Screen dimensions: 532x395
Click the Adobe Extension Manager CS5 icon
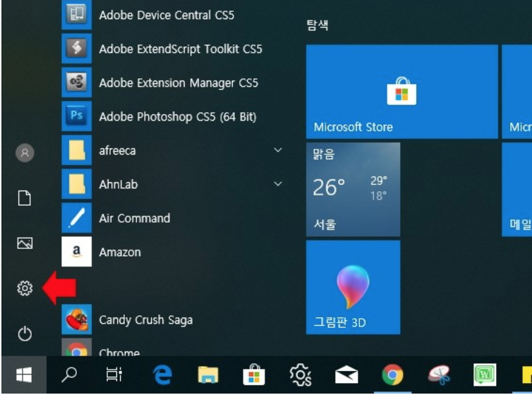[76, 82]
